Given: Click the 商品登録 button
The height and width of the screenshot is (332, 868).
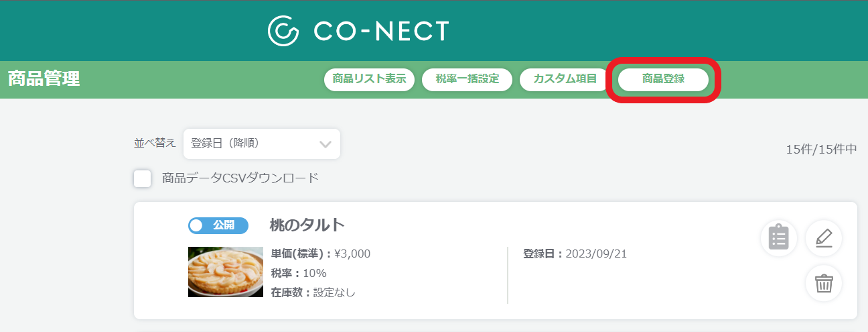Looking at the screenshot, I should [663, 79].
